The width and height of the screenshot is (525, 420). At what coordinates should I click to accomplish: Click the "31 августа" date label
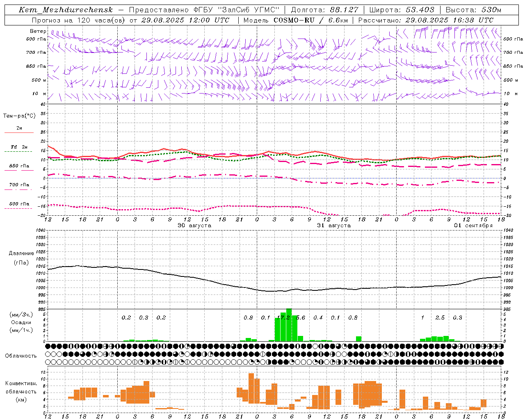click(334, 226)
